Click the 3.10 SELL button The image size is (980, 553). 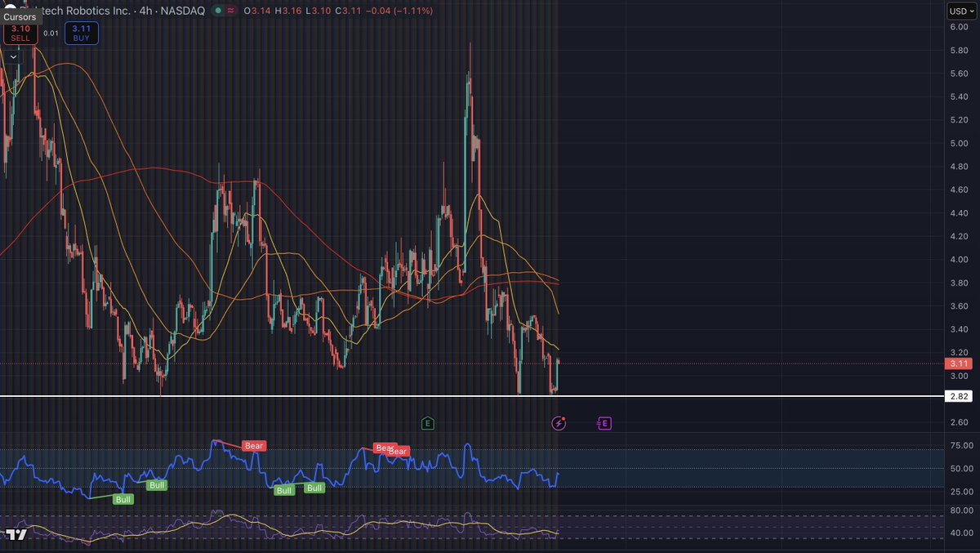pyautogui.click(x=20, y=33)
